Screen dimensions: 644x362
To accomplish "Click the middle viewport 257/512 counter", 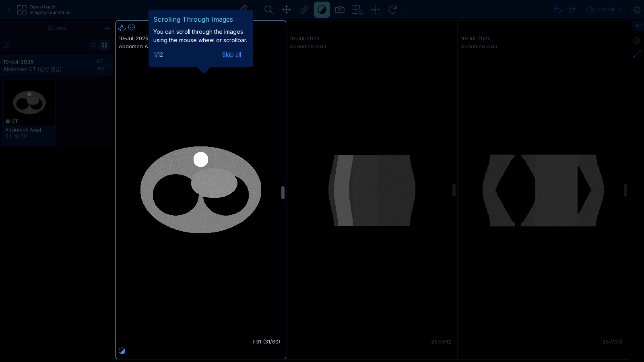I will point(441,342).
